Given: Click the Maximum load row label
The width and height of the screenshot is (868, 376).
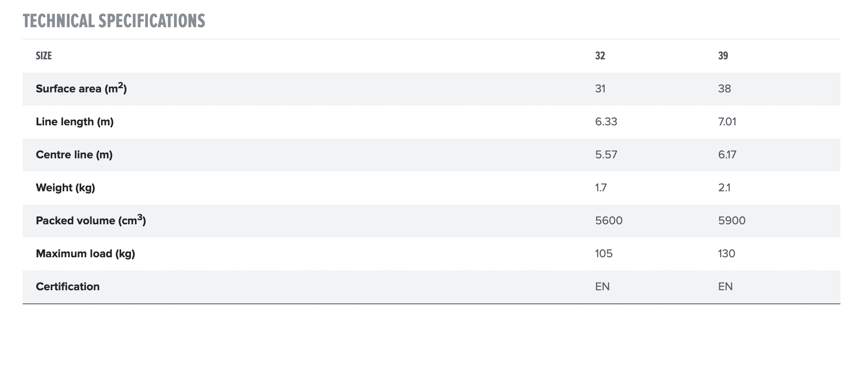Looking at the screenshot, I should tap(85, 254).
